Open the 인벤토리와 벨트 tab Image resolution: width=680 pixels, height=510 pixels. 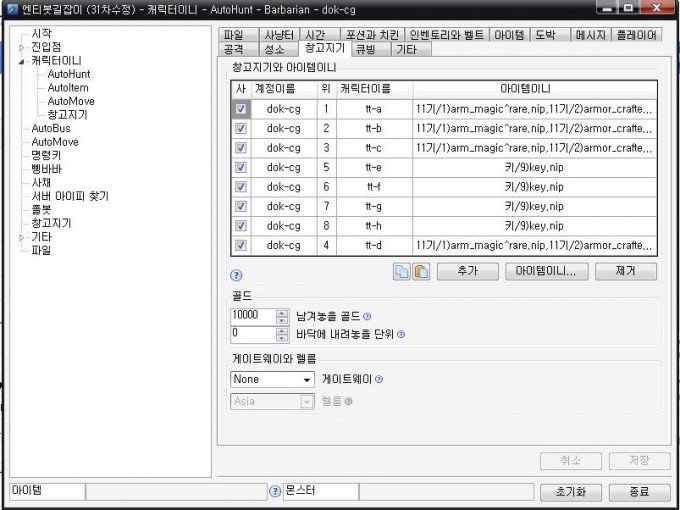(x=447, y=34)
